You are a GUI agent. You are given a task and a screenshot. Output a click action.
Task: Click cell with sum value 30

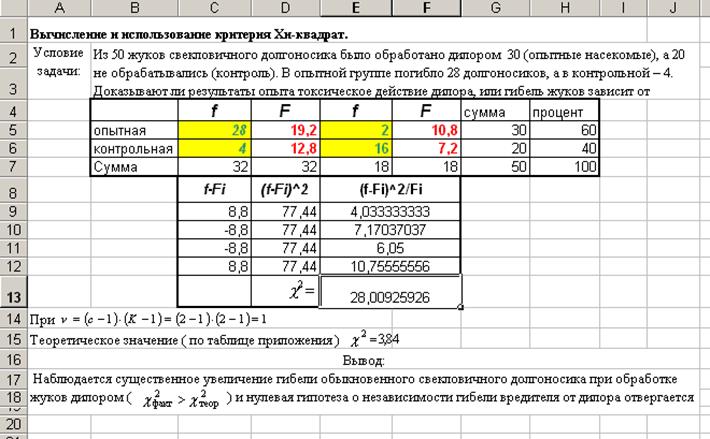495,130
